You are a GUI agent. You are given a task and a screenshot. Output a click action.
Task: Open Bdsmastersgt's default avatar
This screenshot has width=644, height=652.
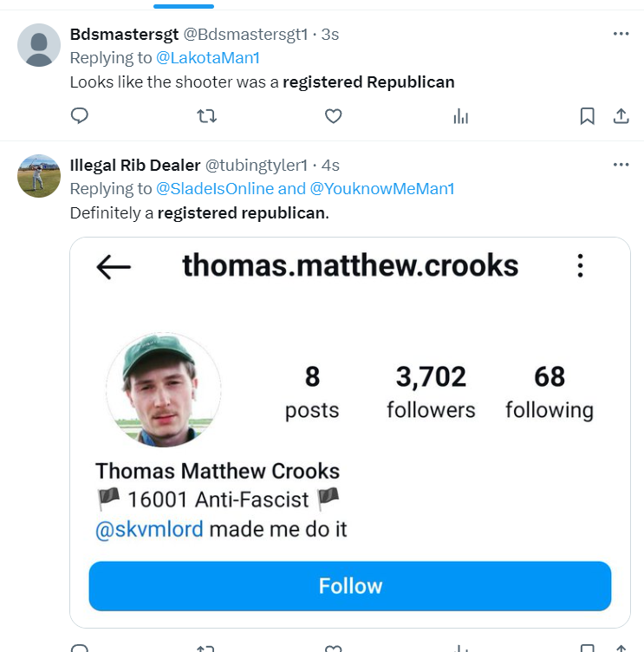pyautogui.click(x=39, y=45)
